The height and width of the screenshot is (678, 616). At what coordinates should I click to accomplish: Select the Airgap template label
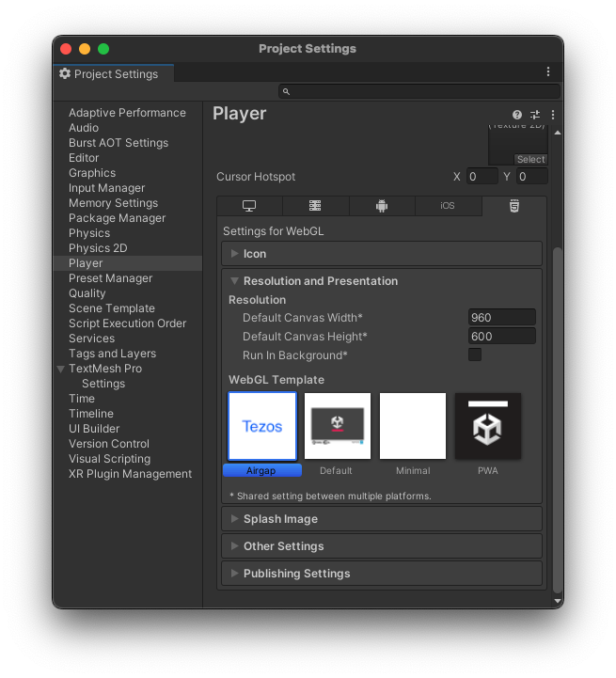(x=262, y=470)
